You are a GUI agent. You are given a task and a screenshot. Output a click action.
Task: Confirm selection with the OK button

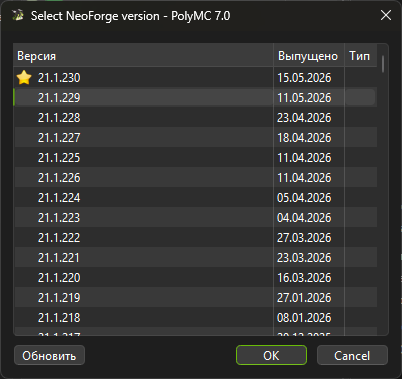[271, 355]
